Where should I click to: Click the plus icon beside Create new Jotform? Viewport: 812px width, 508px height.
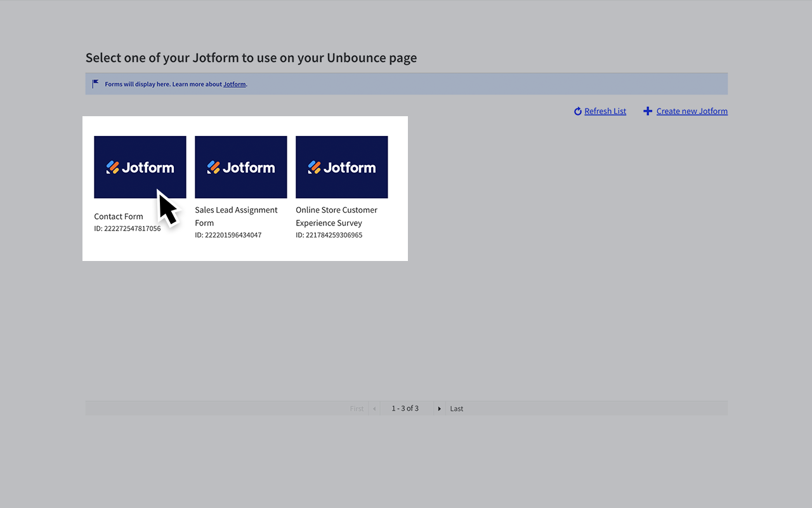(x=648, y=110)
